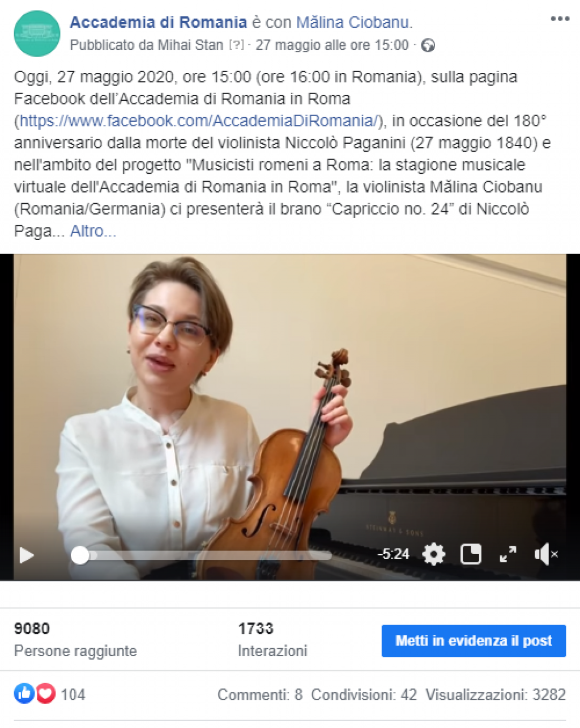Screen dimensions: 580x728
Task: Click Metti in evidenza il post button
Action: point(474,641)
